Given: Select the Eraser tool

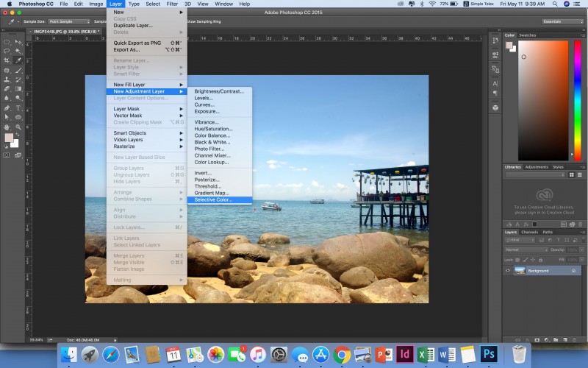Looking at the screenshot, I should click(7, 88).
